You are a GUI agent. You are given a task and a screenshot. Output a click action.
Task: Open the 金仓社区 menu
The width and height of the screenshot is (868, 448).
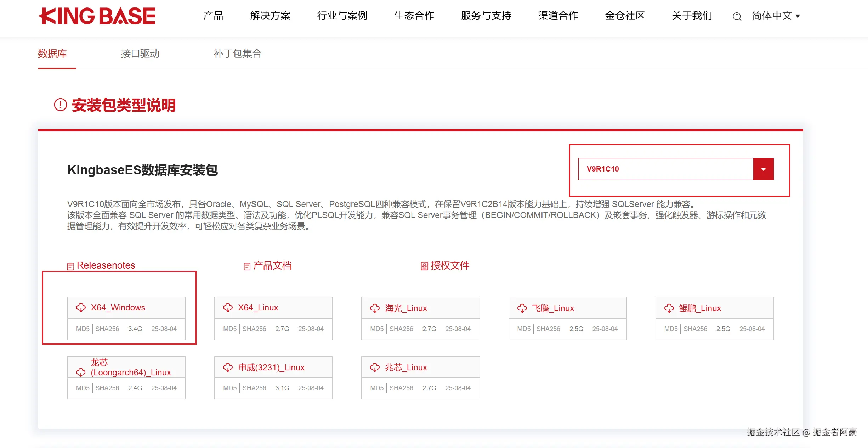625,16
